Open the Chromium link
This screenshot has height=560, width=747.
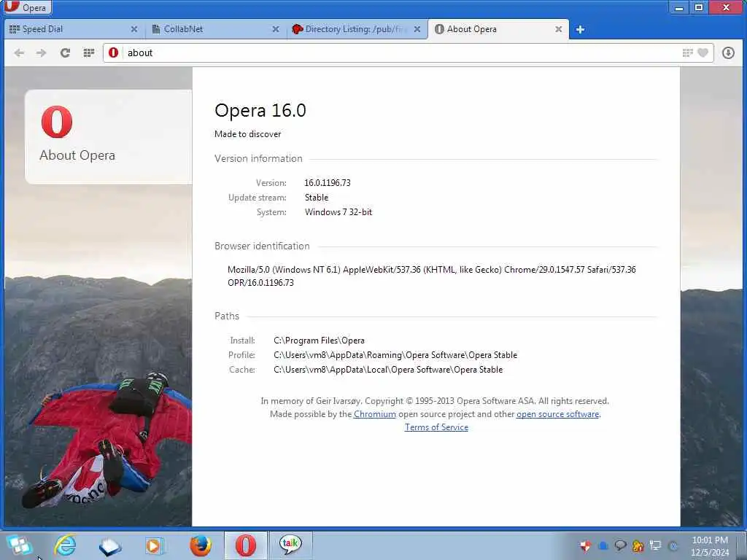click(374, 414)
